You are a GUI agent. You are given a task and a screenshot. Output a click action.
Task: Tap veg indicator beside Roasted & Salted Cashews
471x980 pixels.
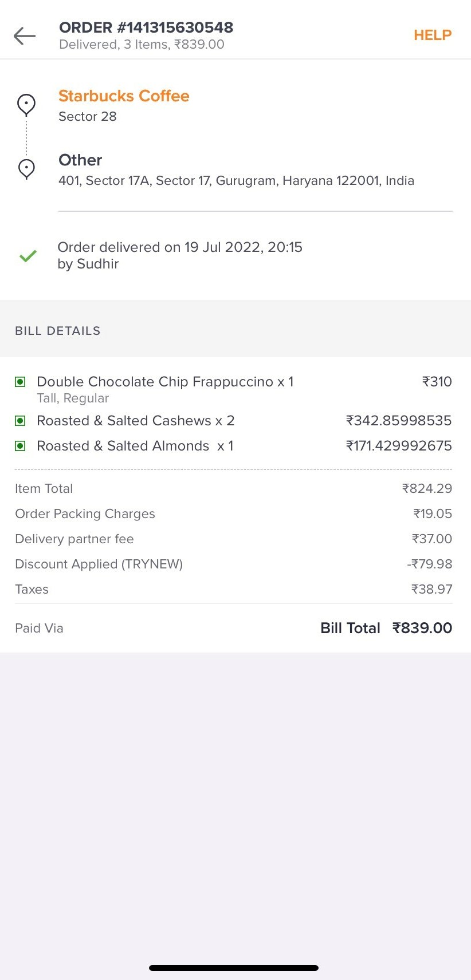coord(20,421)
